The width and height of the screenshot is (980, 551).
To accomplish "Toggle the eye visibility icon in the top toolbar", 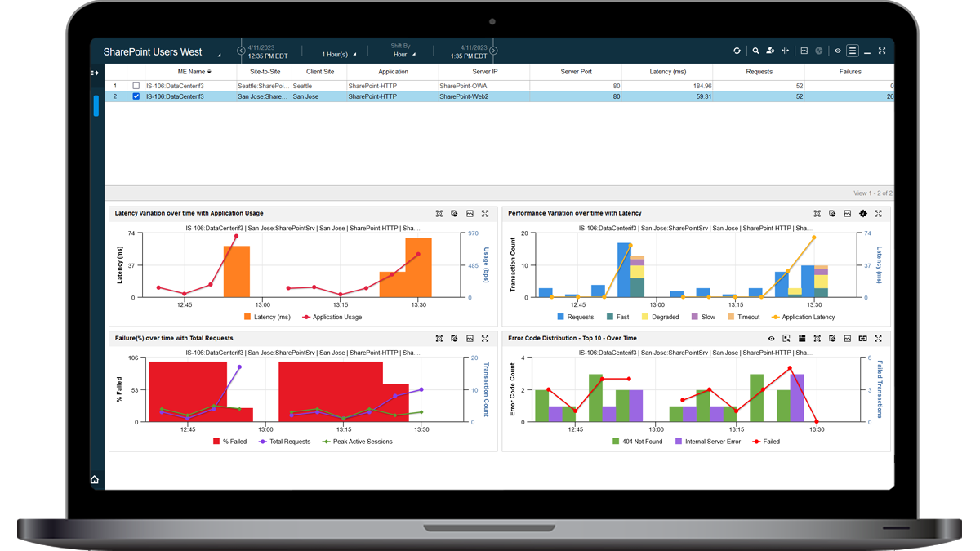I will pyautogui.click(x=836, y=50).
